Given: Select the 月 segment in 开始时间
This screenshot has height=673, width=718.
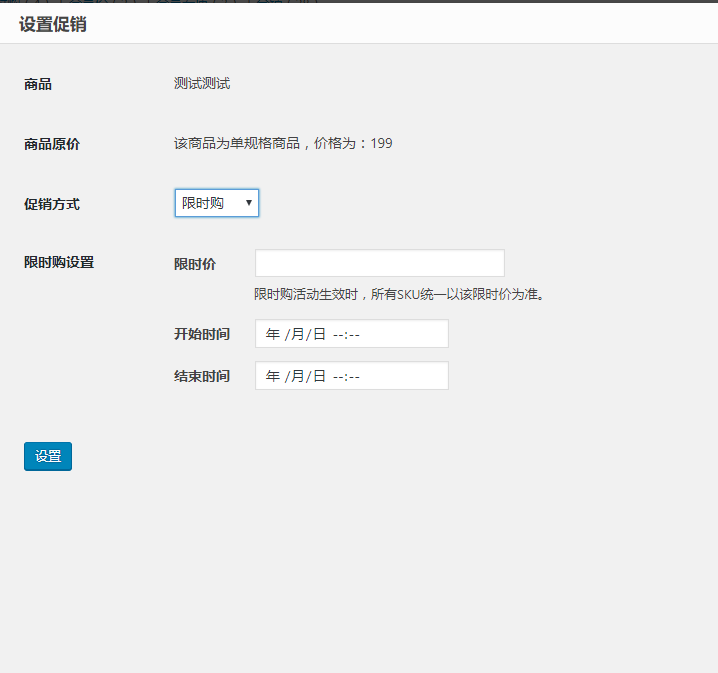Looking at the screenshot, I should pyautogui.click(x=296, y=334).
